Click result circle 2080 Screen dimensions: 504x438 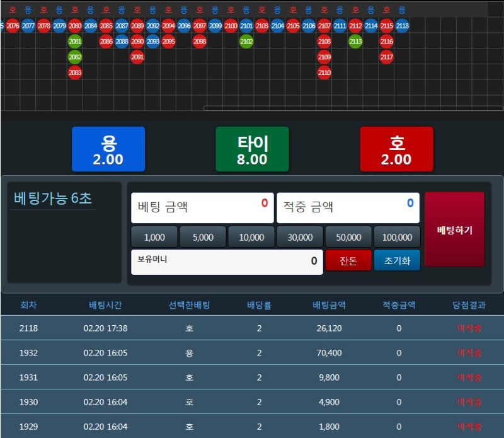click(75, 26)
